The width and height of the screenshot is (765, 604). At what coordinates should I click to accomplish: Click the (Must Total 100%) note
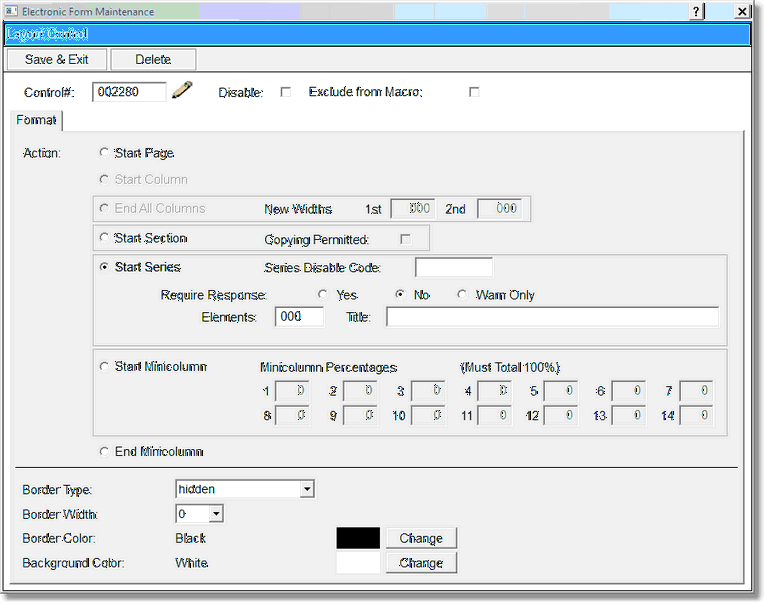tap(510, 367)
